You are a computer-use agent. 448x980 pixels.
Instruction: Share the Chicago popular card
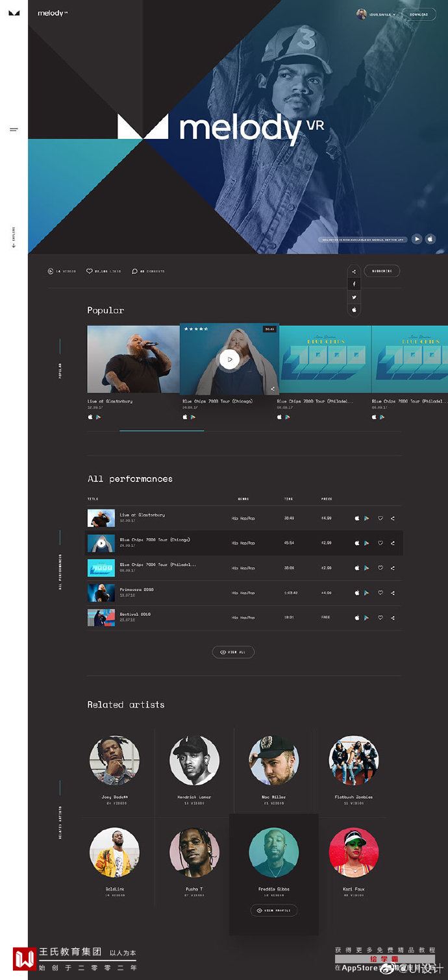(273, 389)
